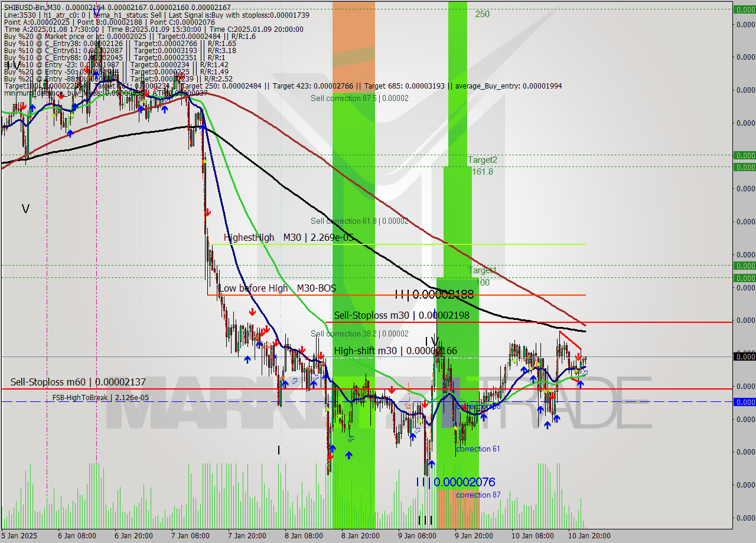
Task: Click the '8 Jan 20:00' time label
Action: click(x=360, y=536)
